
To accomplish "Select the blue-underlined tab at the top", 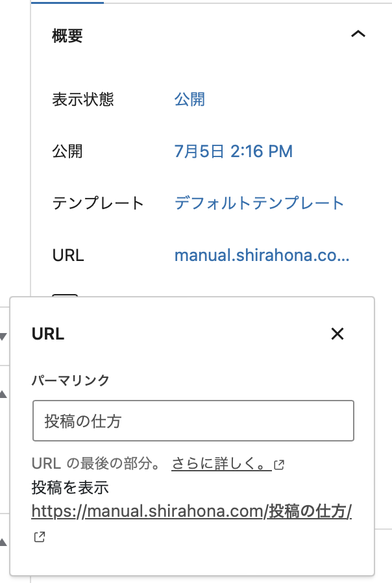I will (x=67, y=2).
